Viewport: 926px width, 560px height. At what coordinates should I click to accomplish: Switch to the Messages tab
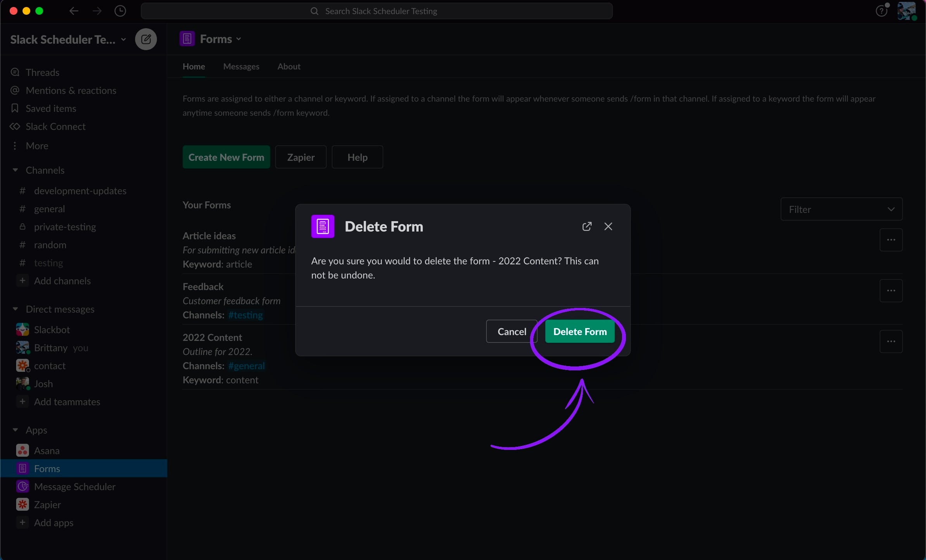click(x=241, y=66)
